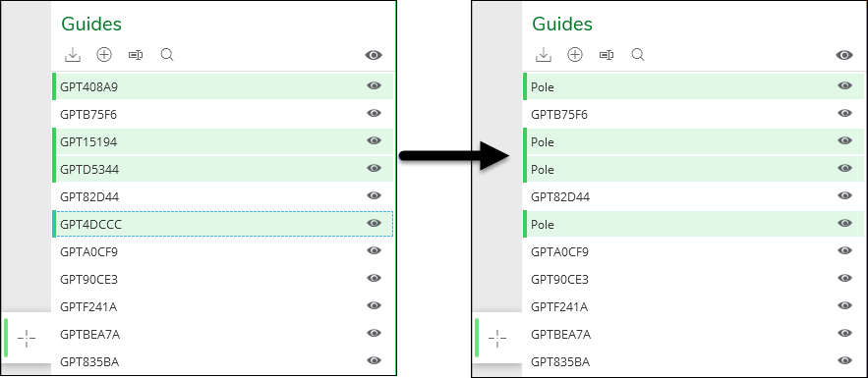Image resolution: width=868 pixels, height=378 pixels.
Task: Open guide search in right panel
Action: [638, 55]
